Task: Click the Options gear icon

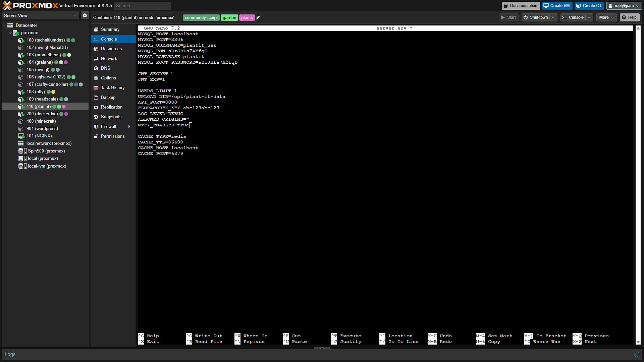Action: coord(96,78)
